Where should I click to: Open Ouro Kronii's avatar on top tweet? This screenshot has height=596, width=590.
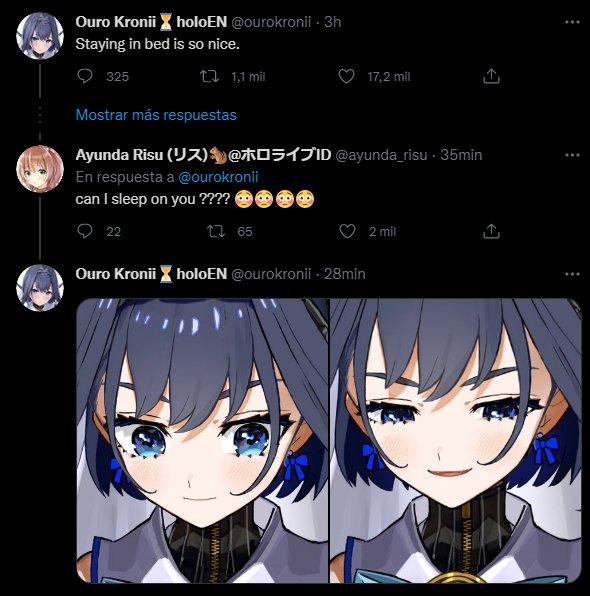40,36
